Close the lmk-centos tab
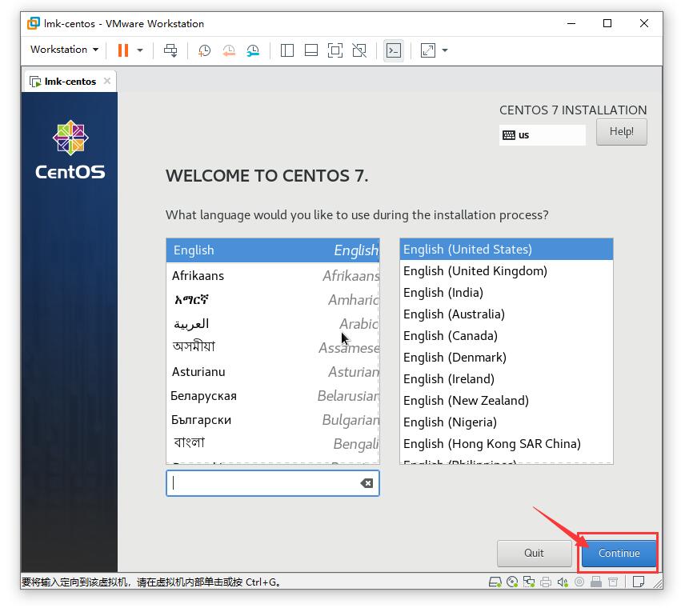The width and height of the screenshot is (685, 616). coord(107,81)
